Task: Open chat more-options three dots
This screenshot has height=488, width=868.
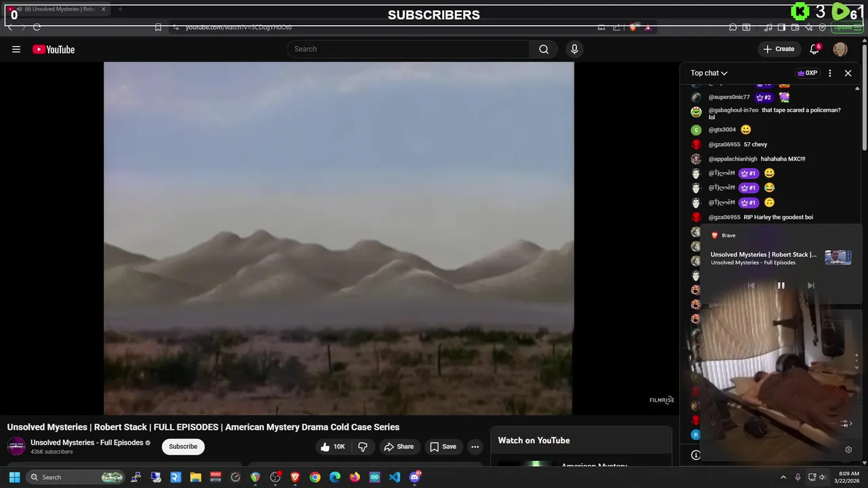Action: pyautogui.click(x=830, y=73)
